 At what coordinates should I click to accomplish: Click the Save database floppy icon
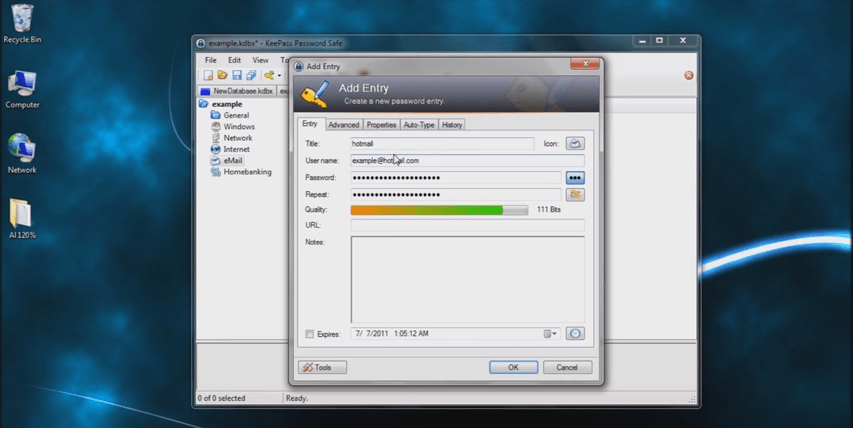[x=237, y=75]
